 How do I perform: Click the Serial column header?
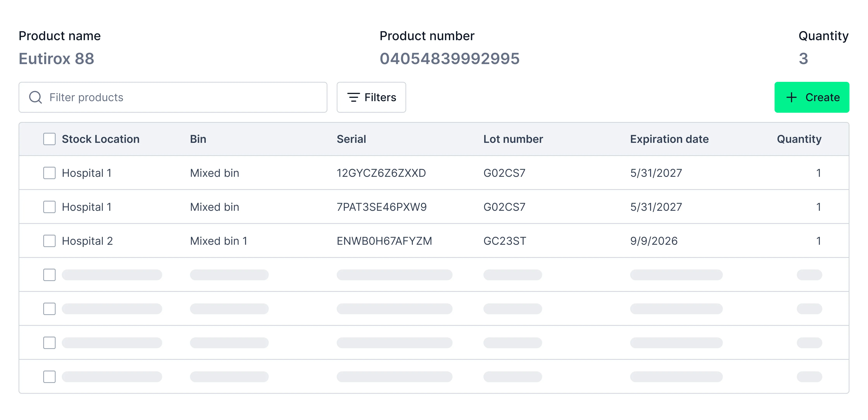click(x=351, y=139)
